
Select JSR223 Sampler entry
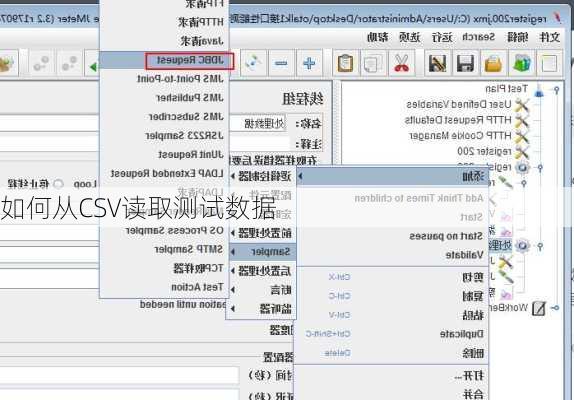pos(164,136)
